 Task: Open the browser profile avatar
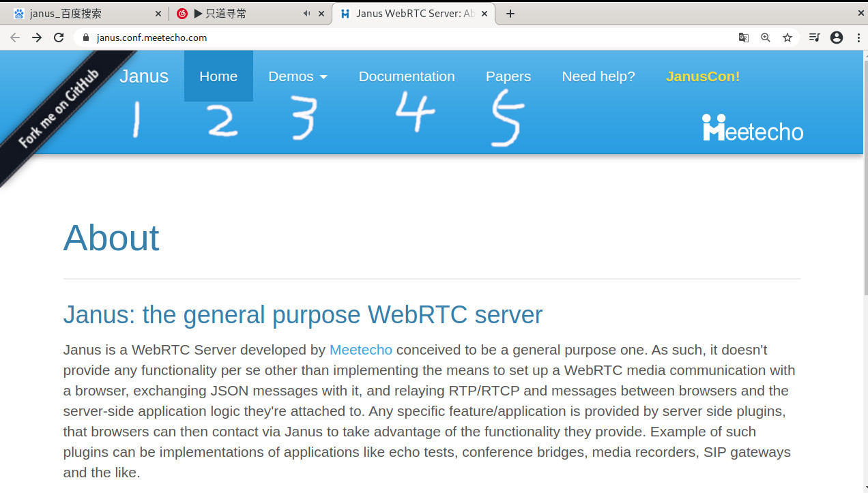click(837, 38)
